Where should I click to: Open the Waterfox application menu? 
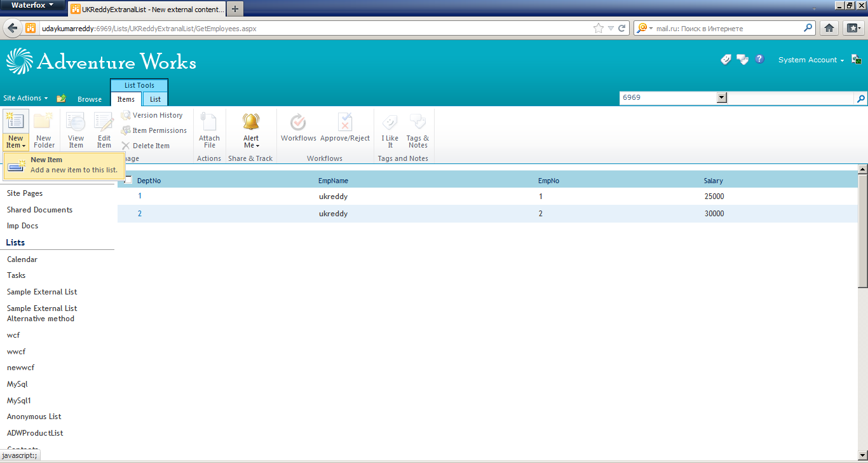point(32,6)
